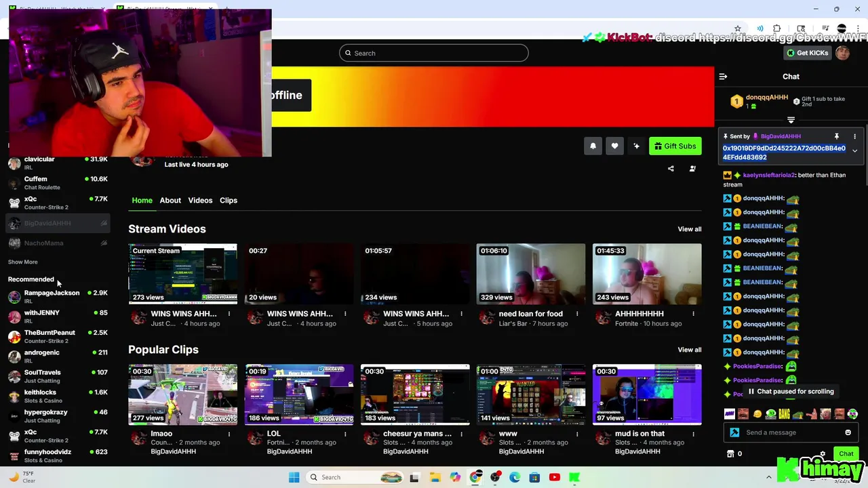Image resolution: width=868 pixels, height=488 pixels.
Task: Open SoulTravels recommended channel
Action: [x=58, y=376]
